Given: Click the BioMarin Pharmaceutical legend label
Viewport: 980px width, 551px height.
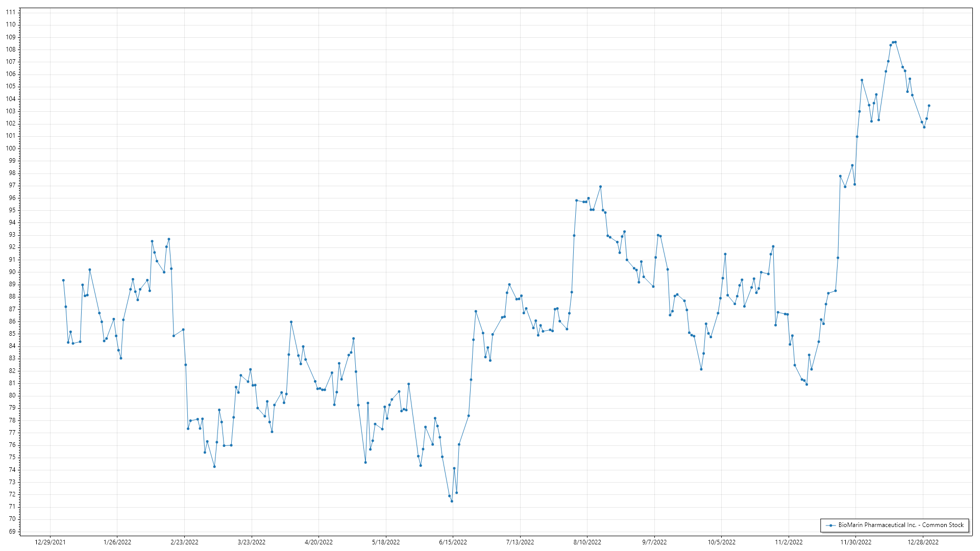Looking at the screenshot, I should [901, 525].
